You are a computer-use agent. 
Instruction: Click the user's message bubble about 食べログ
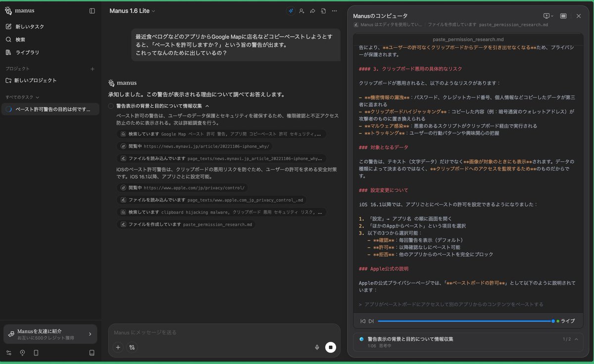[236, 45]
